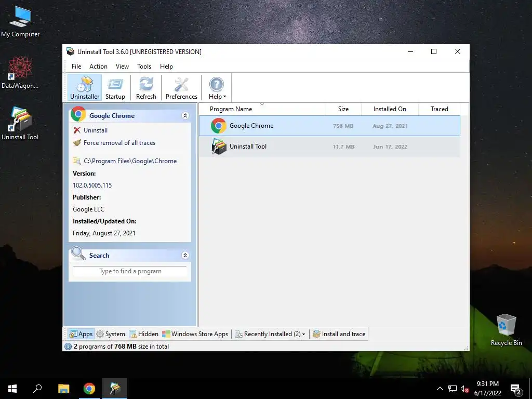Image resolution: width=532 pixels, height=399 pixels.
Task: Switch to the Apps tab
Action: point(81,334)
